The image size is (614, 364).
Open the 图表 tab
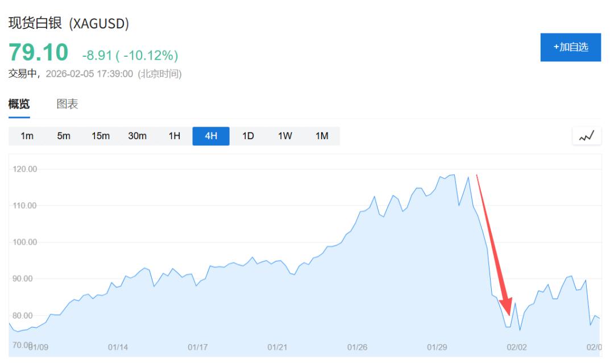pyautogui.click(x=67, y=104)
